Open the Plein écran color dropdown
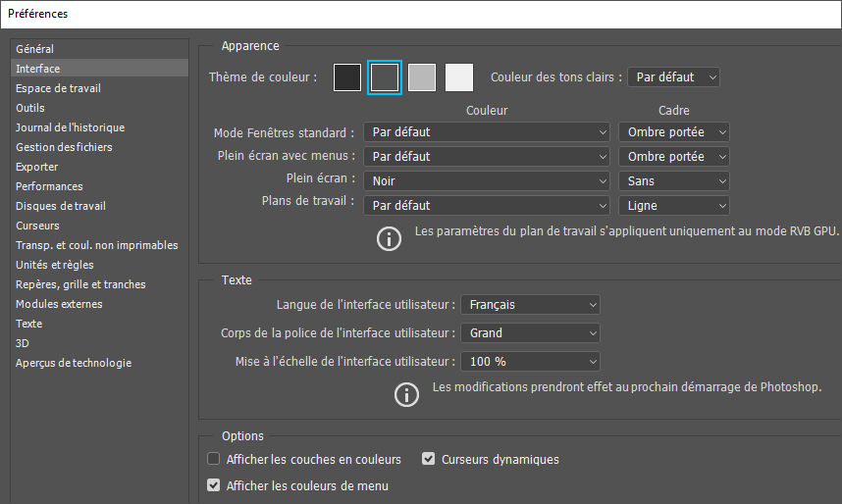The height and width of the screenshot is (504, 842). (x=487, y=181)
